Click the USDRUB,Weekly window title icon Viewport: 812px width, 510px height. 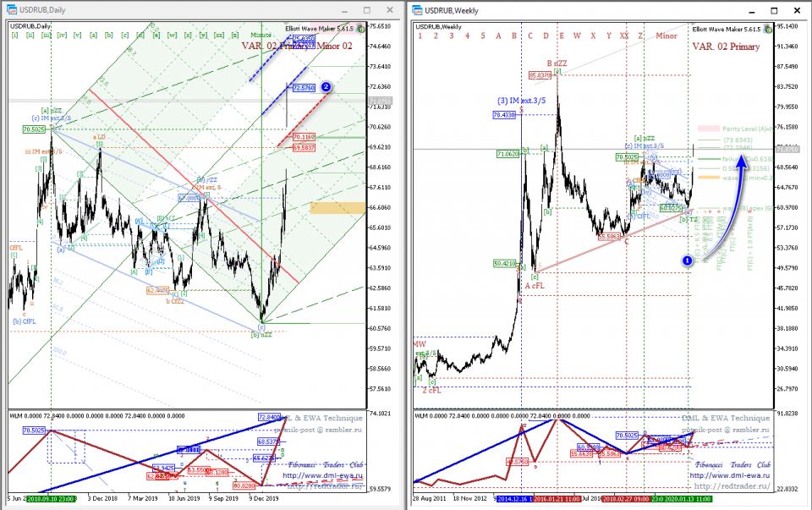pyautogui.click(x=417, y=10)
